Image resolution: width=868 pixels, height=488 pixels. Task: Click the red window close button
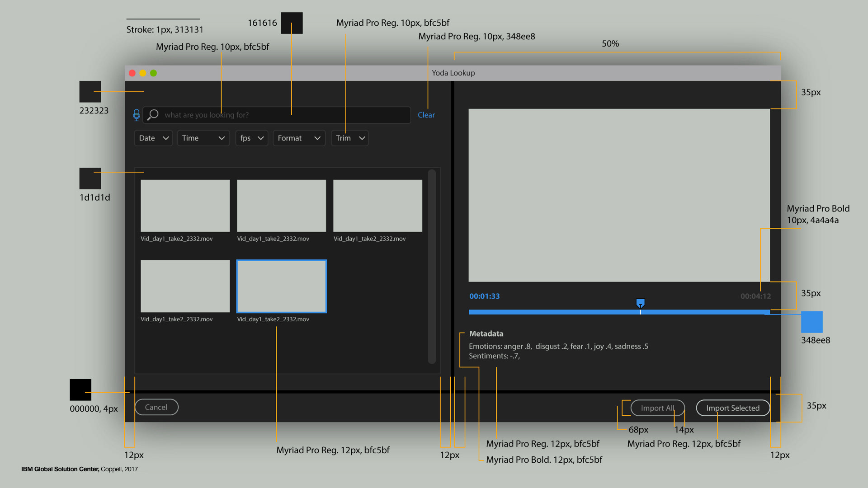click(132, 73)
